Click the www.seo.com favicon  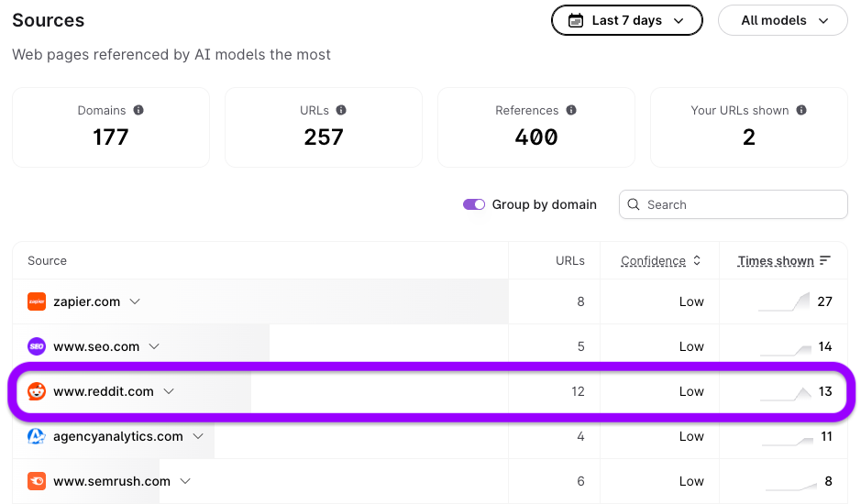point(37,346)
